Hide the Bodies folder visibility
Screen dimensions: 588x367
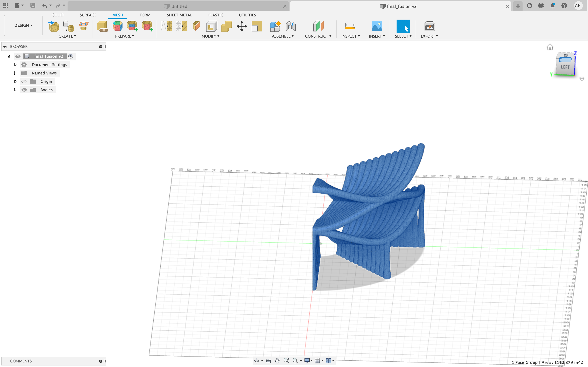tap(24, 89)
